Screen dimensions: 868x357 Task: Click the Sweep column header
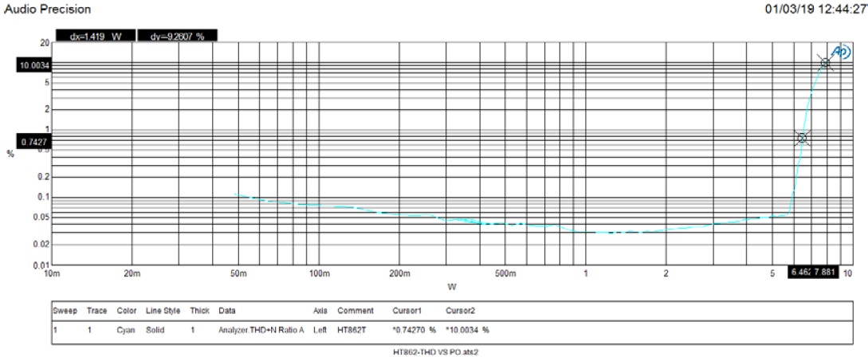pos(64,310)
